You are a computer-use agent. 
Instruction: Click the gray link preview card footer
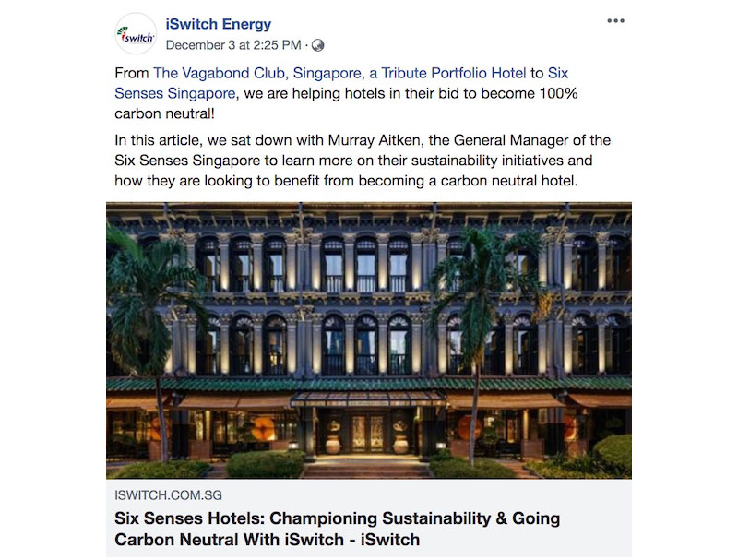pyautogui.click(x=369, y=518)
